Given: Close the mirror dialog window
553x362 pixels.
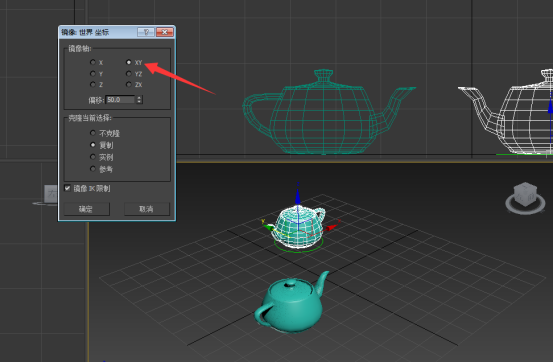Looking at the screenshot, I should click(x=165, y=32).
